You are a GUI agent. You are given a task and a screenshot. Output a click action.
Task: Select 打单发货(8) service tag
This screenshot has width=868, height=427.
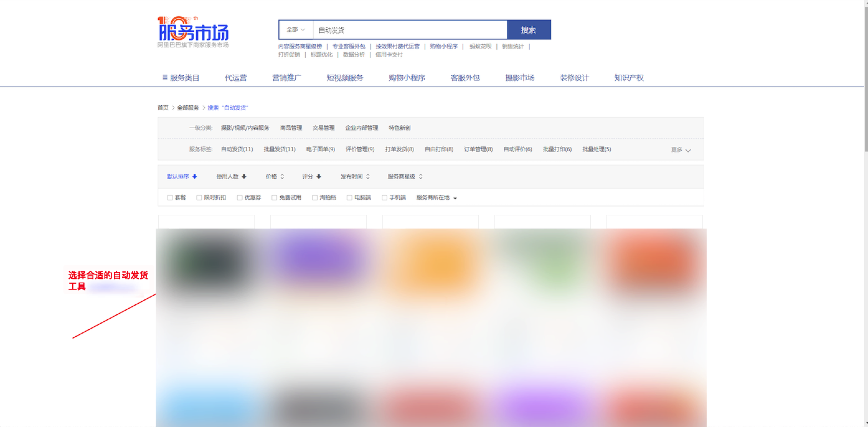tap(399, 149)
